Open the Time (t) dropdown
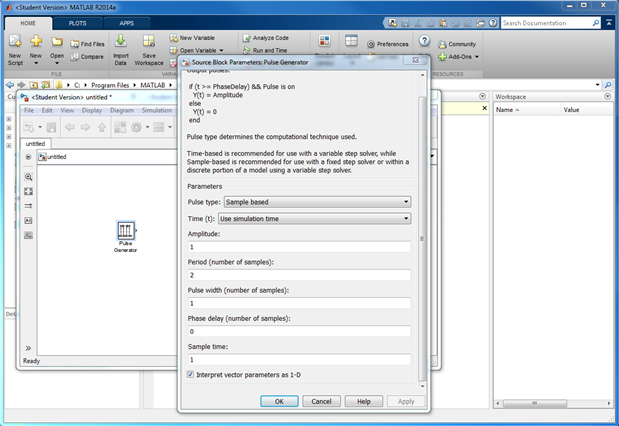 pos(315,218)
